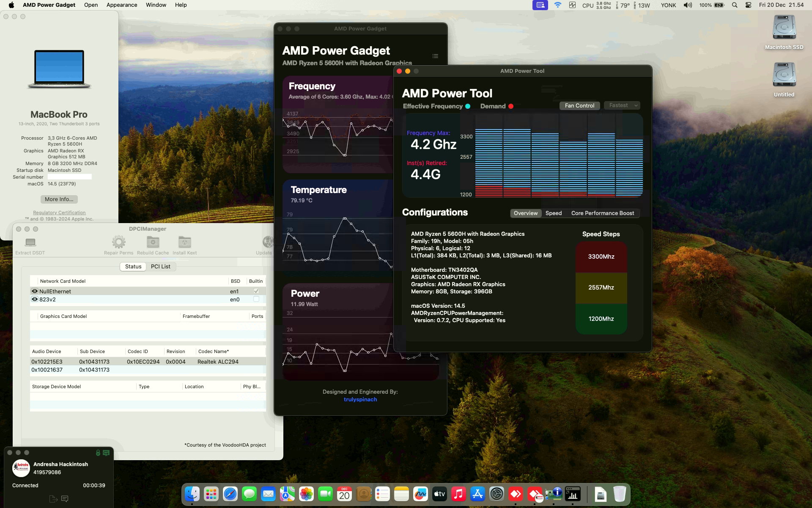Switch to Speed tab in Configurations
812x508 pixels.
tap(554, 213)
